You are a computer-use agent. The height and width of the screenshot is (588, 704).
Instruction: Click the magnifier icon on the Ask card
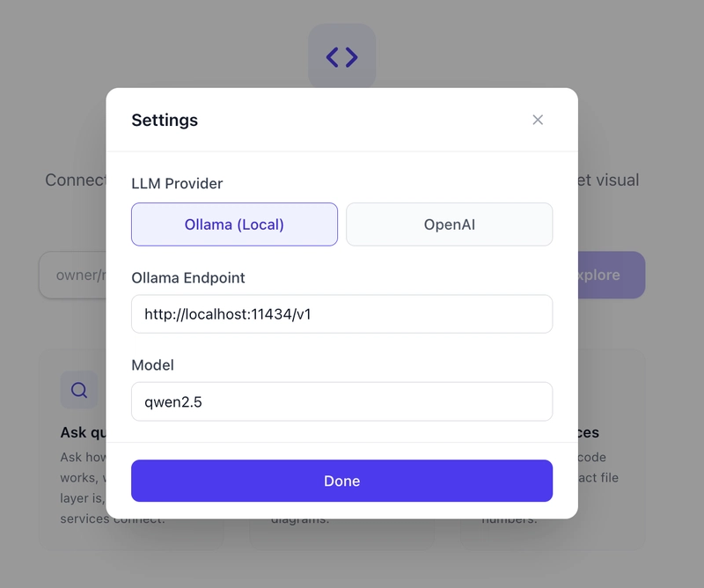(79, 390)
